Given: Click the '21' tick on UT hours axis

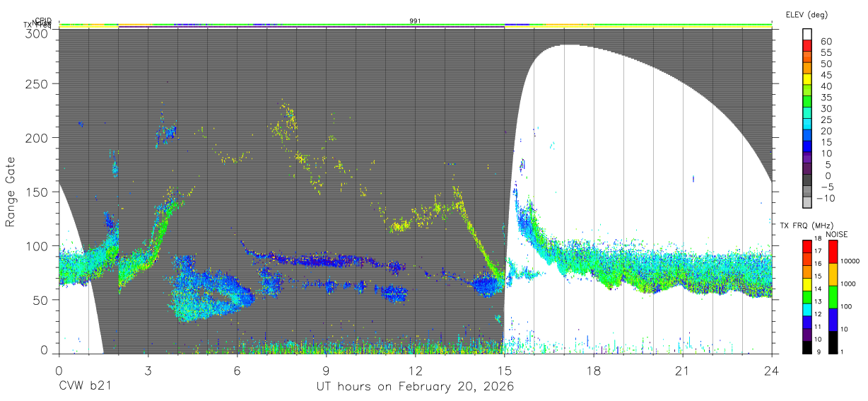Looking at the screenshot, I should 683,371.
